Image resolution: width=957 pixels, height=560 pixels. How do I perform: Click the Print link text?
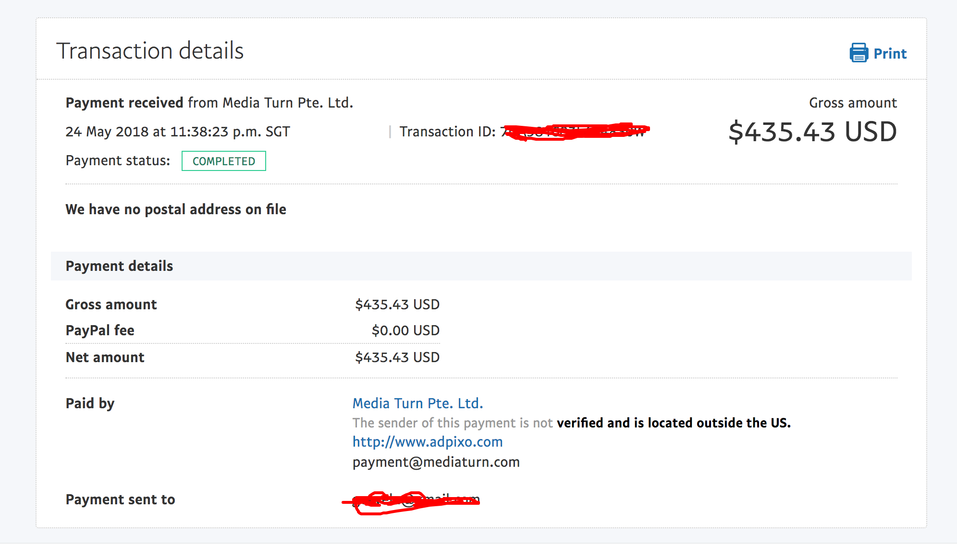click(x=890, y=54)
